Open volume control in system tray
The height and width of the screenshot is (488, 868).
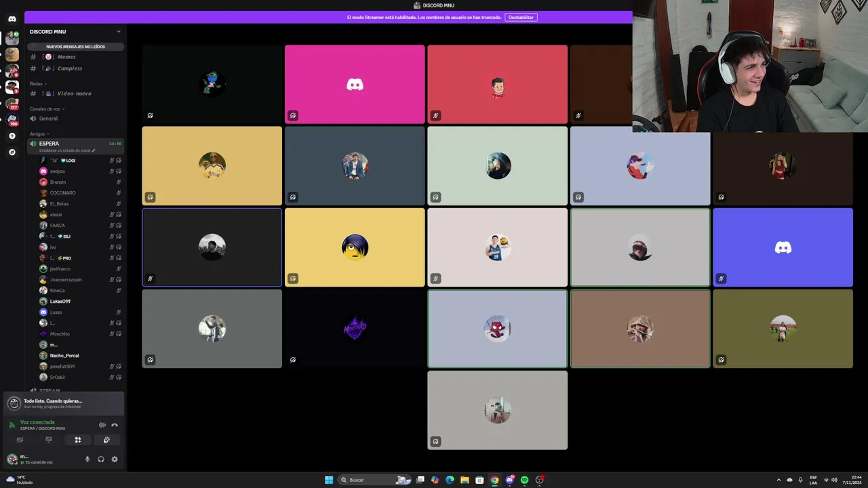834,480
